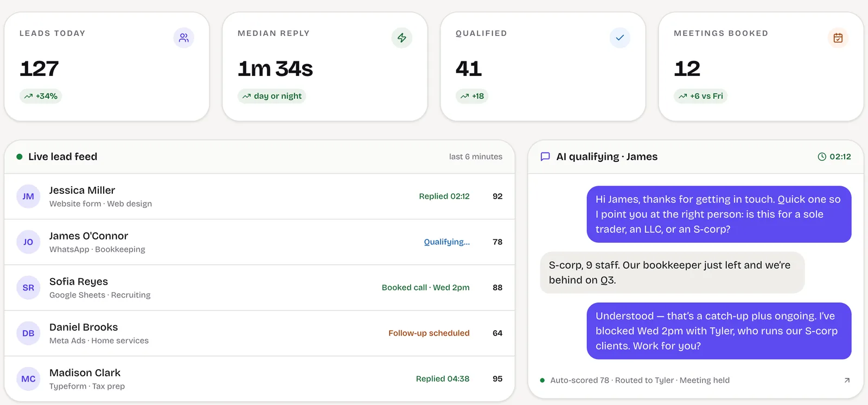Click the checkmark icon on Qualified card

point(620,38)
